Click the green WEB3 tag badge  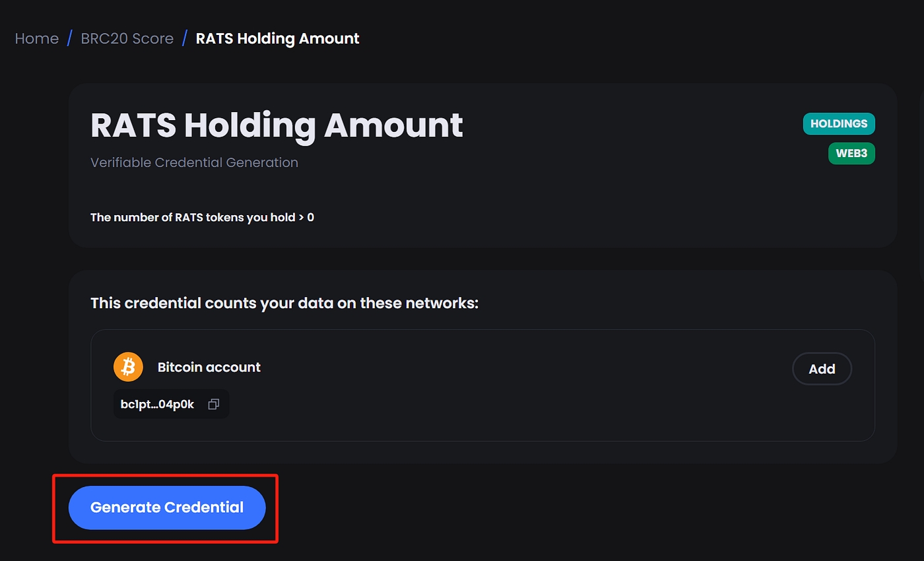[x=851, y=154]
